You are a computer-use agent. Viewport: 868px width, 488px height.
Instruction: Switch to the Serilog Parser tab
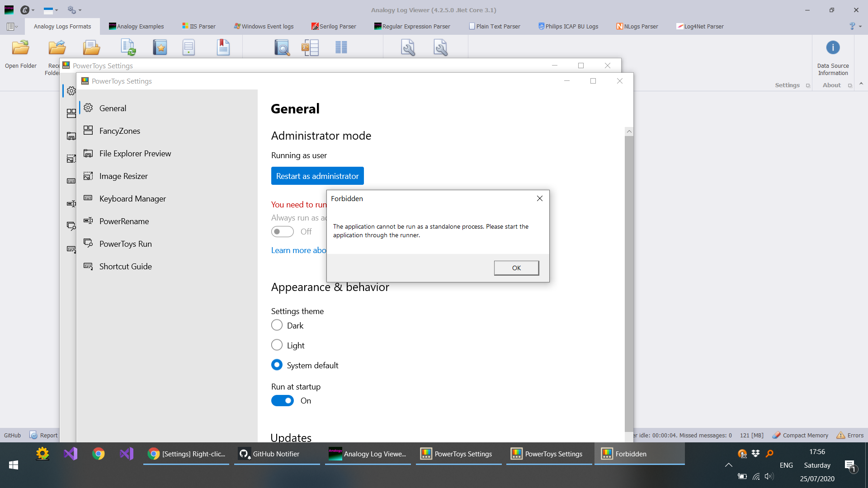point(334,26)
